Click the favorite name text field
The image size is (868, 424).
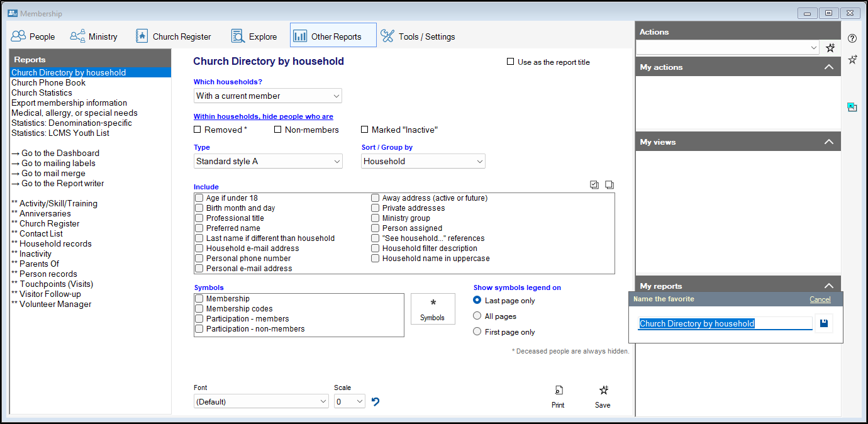pyautogui.click(x=725, y=323)
